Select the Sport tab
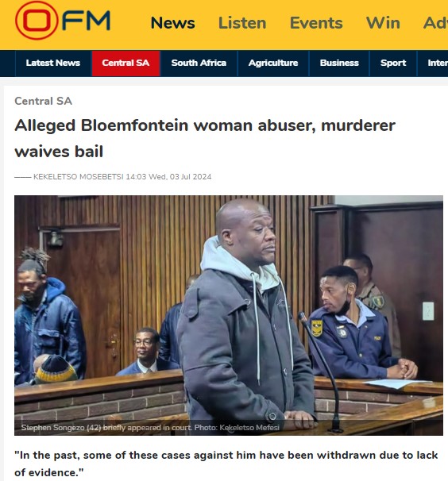Screen dimensions: 448x481 pos(393,63)
